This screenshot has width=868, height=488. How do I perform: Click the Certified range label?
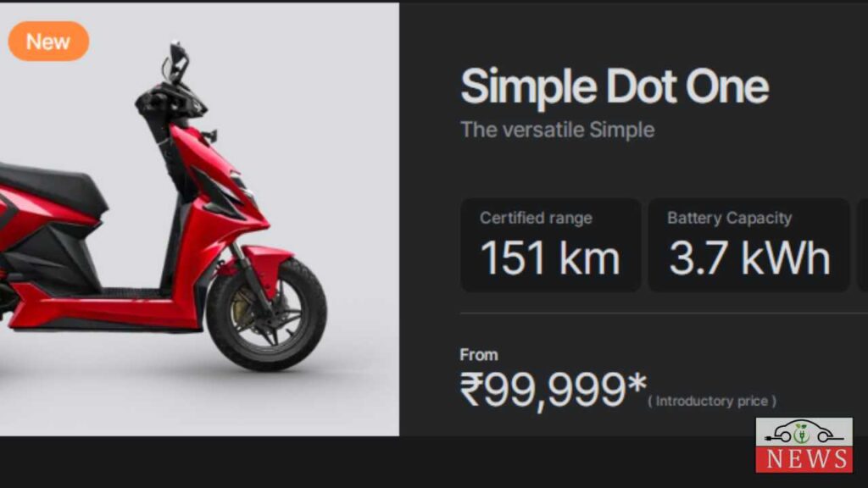pyautogui.click(x=536, y=218)
